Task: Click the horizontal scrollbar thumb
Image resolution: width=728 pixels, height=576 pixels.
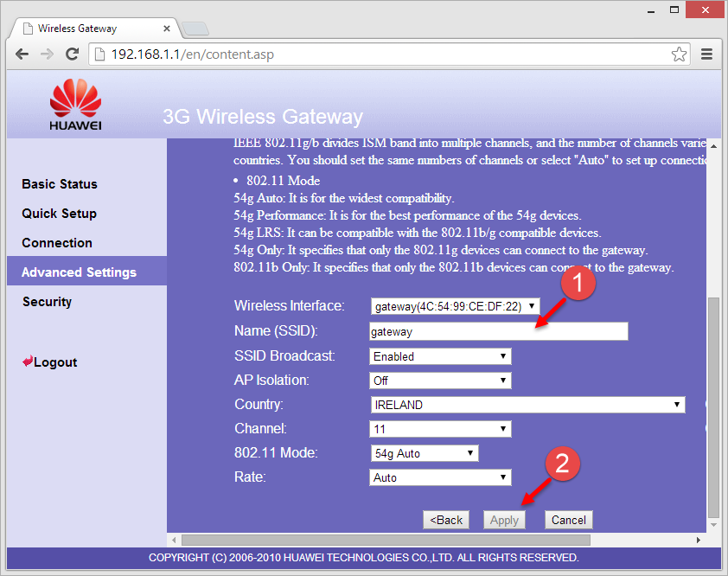Action: pos(386,540)
